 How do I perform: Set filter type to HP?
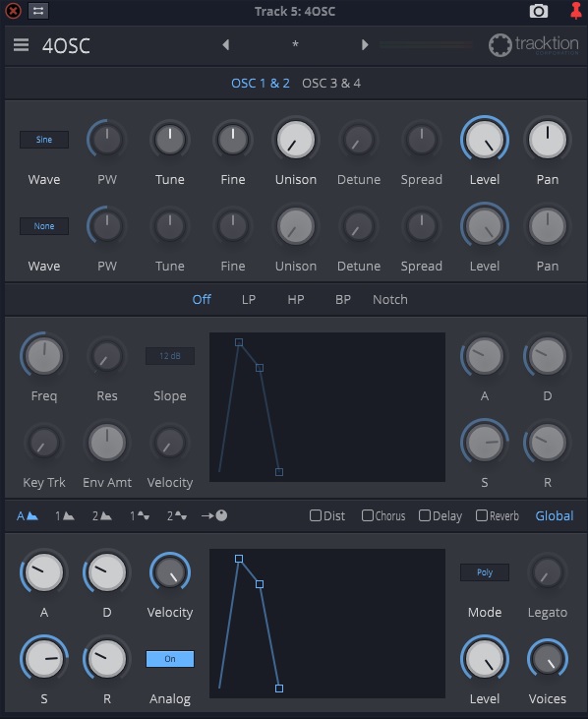tap(296, 299)
